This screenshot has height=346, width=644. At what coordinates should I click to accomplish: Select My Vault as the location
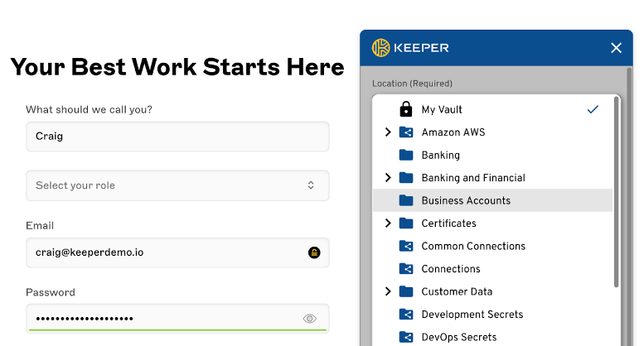442,109
